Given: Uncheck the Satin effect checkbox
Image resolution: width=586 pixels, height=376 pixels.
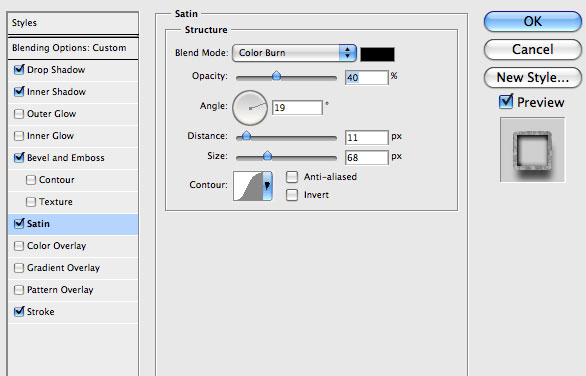Looking at the screenshot, I should pos(19,224).
